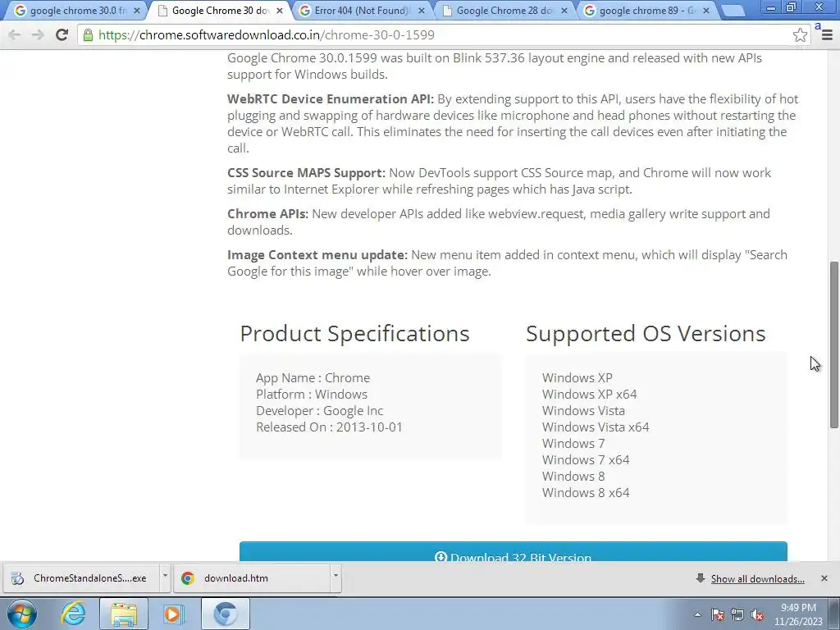Click the "Image Context menu update:" bold label

point(317,255)
